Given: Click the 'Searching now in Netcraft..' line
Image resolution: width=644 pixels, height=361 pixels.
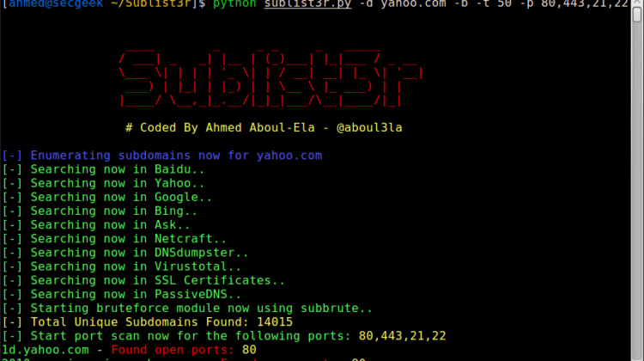Looking at the screenshot, I should pyautogui.click(x=114, y=239).
